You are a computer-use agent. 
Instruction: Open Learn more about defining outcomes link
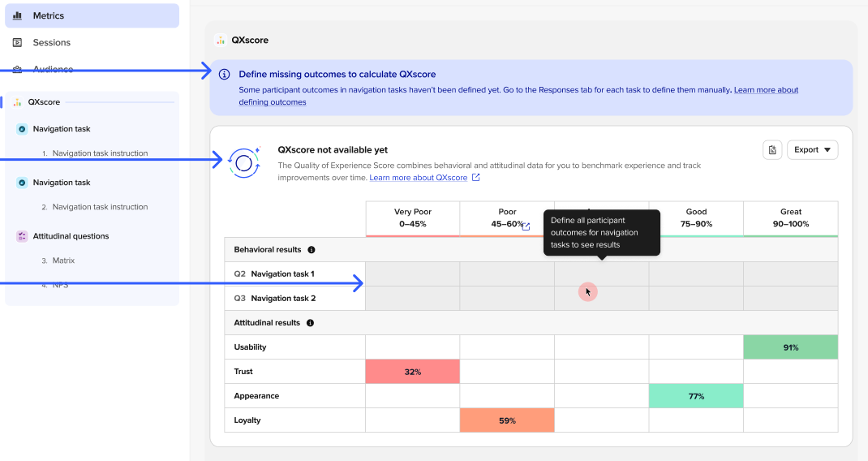click(x=766, y=90)
